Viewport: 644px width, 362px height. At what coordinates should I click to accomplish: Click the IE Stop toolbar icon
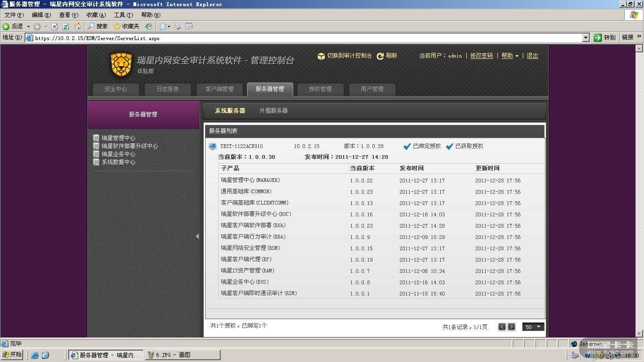(x=54, y=26)
